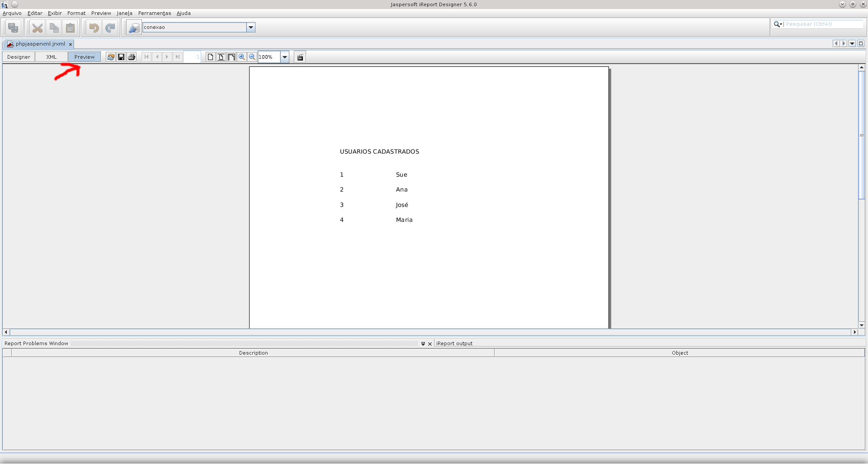Open the Exibir menu
This screenshot has height=464, width=868.
pos(55,14)
